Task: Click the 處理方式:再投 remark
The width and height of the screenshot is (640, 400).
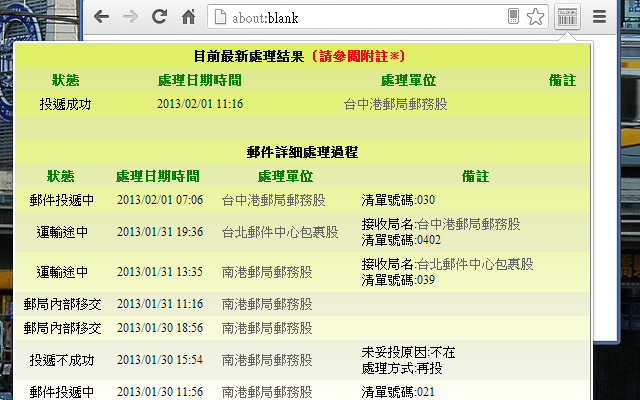Action: point(402,368)
